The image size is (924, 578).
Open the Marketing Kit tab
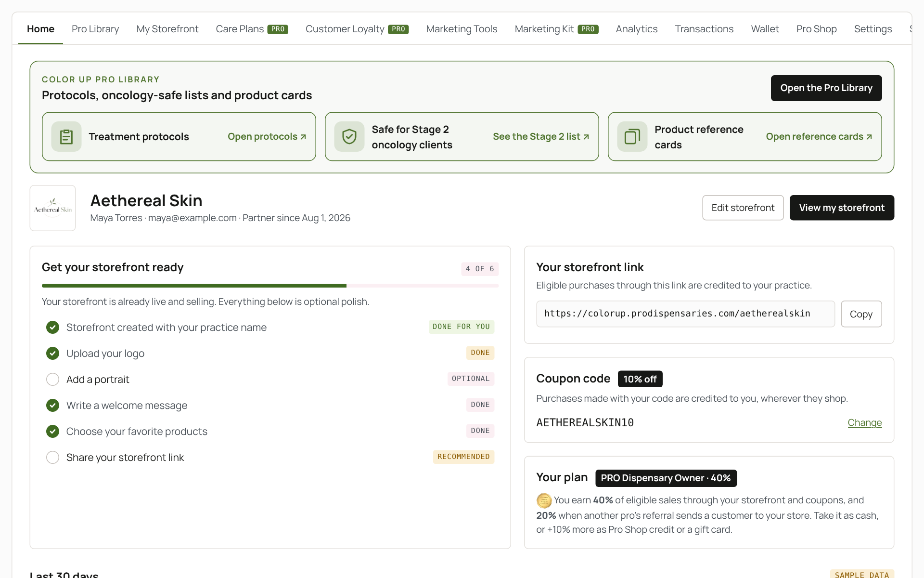pos(556,29)
